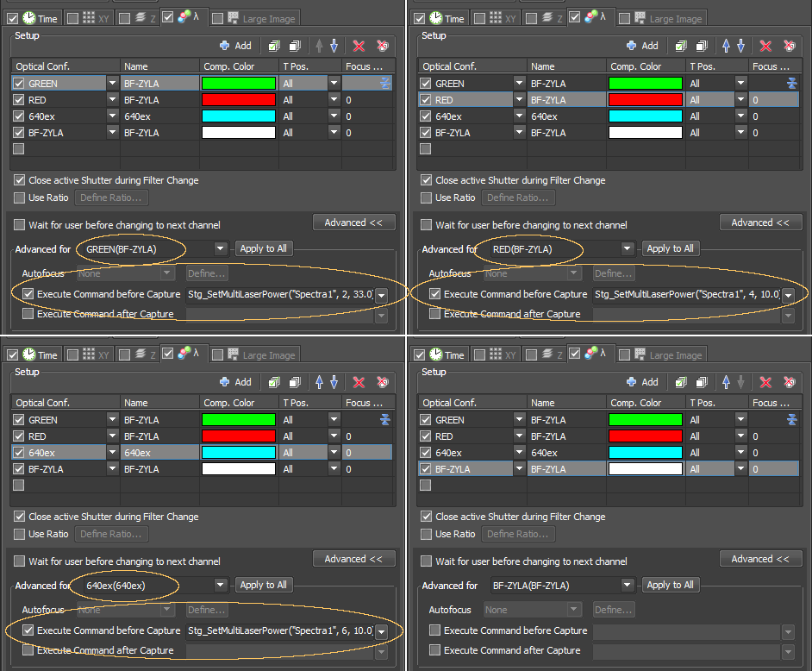Click Add icon in the GREEN(BF-ZYLA) advanced panel
The height and width of the screenshot is (671, 812).
point(235,46)
